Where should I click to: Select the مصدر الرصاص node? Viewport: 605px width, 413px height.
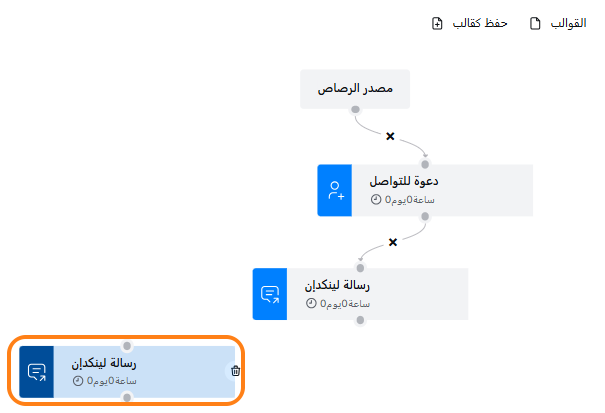(355, 88)
